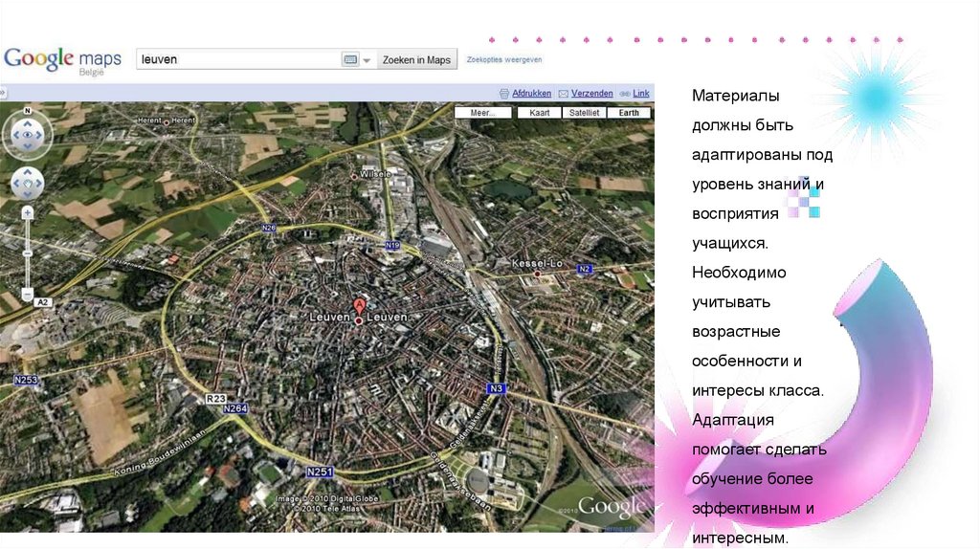Screen dimensions: 980x549
Task: Pan map up with move-control up arrow
Action: (x=28, y=173)
